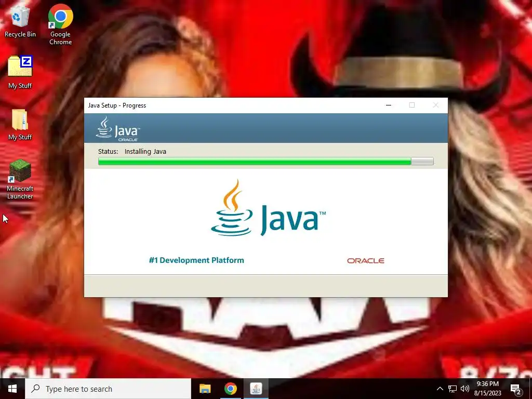Viewport: 532px width, 399px height.
Task: Open the Windows Start menu
Action: (x=12, y=389)
